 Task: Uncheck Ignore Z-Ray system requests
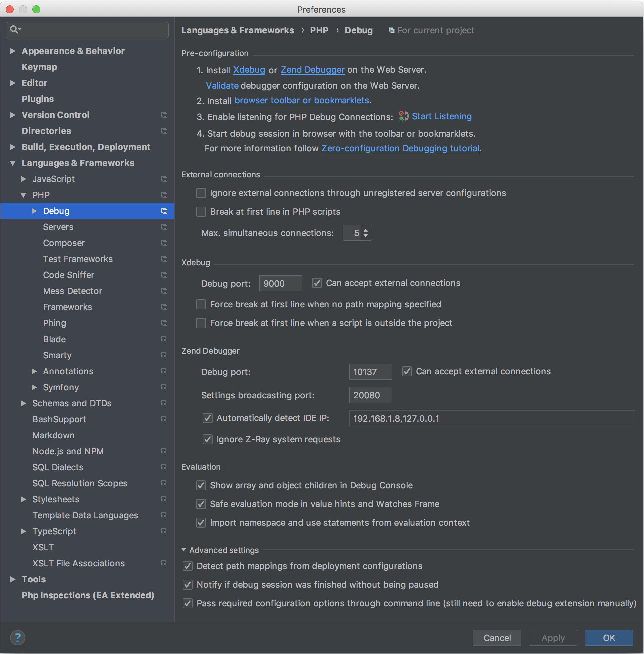tap(207, 439)
